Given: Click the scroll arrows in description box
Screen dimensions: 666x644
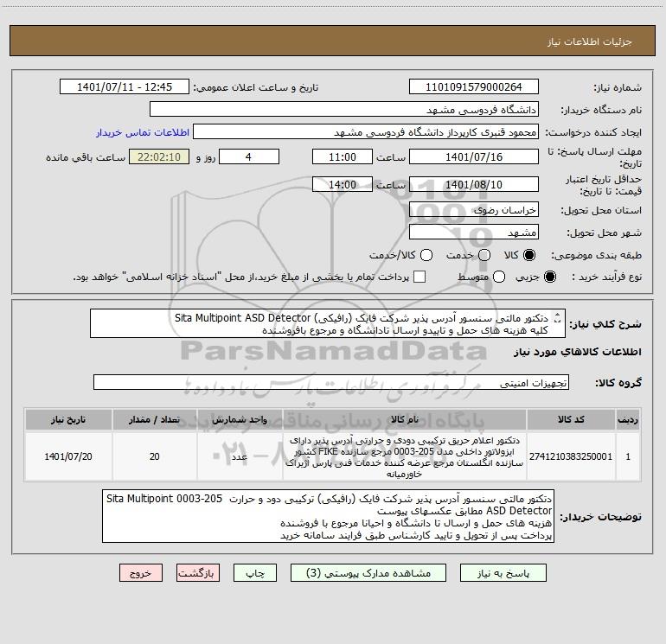Looking at the screenshot, I should point(558,317).
